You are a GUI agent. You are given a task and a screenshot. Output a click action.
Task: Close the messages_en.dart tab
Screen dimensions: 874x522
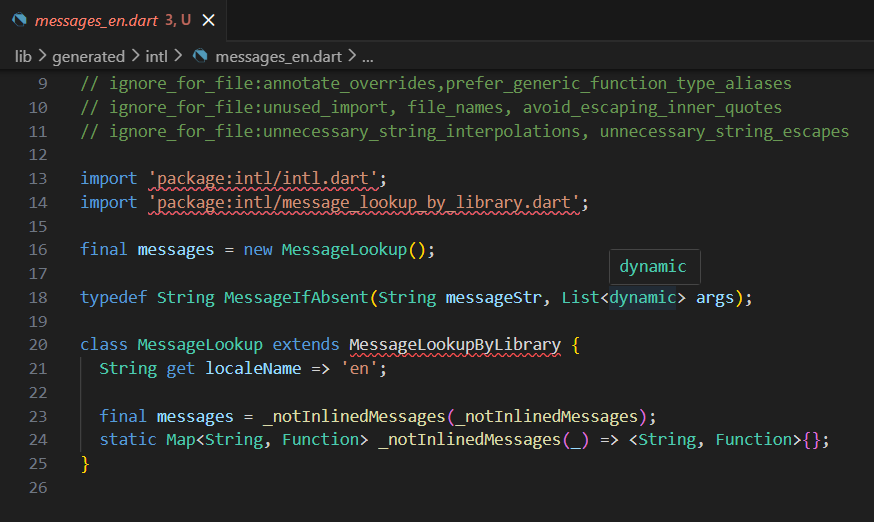[208, 21]
